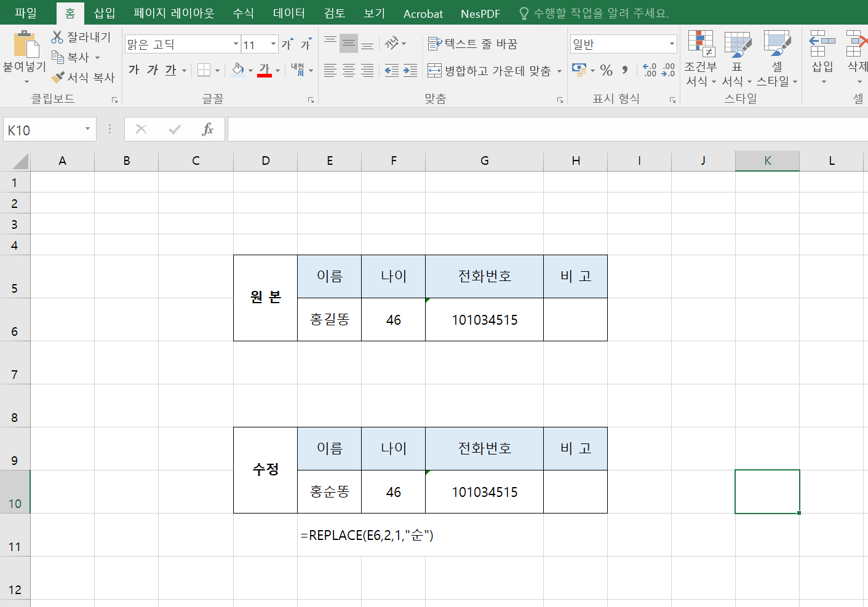The height and width of the screenshot is (607, 868).
Task: Click the select-all corner triangle
Action: (x=20, y=161)
